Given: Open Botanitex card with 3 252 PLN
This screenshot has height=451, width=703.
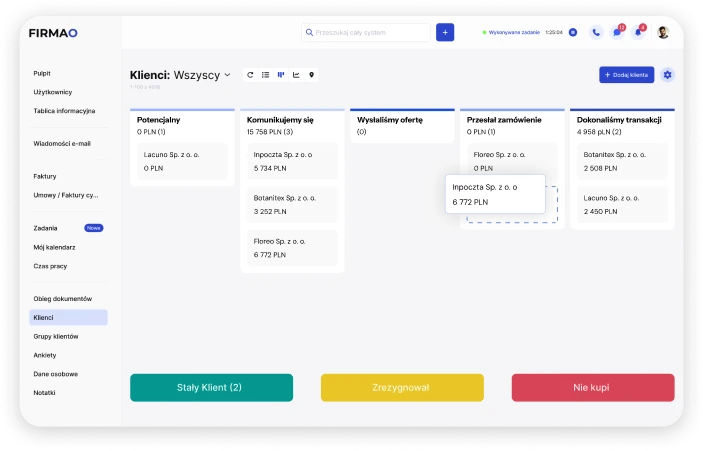Looking at the screenshot, I should pos(292,204).
